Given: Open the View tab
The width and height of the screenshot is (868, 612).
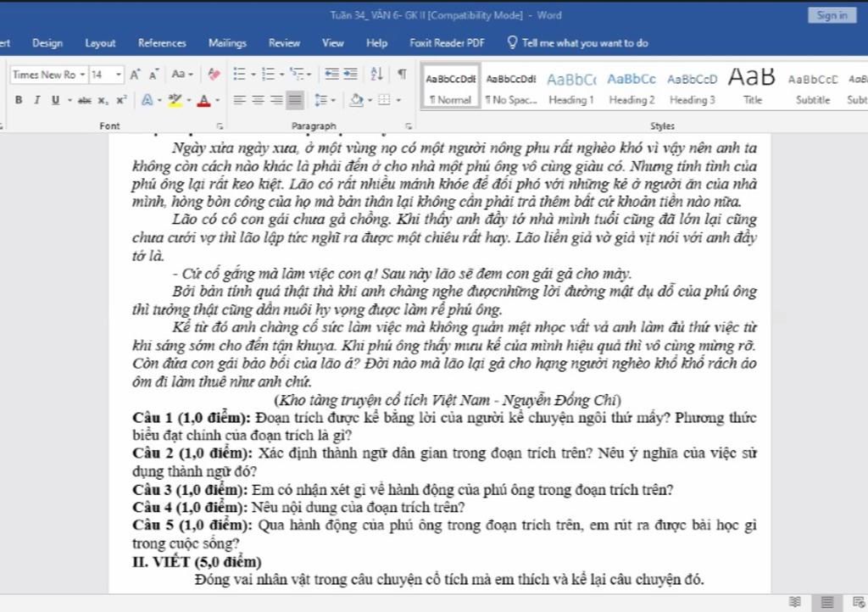Looking at the screenshot, I should tap(332, 42).
